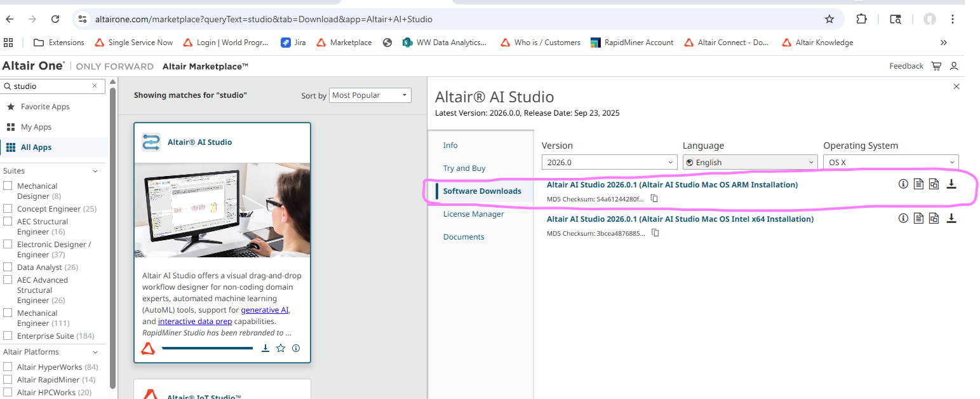Check the Mechanical Engineer (111) filter
Viewport: 980px width, 399px height.
click(8, 313)
